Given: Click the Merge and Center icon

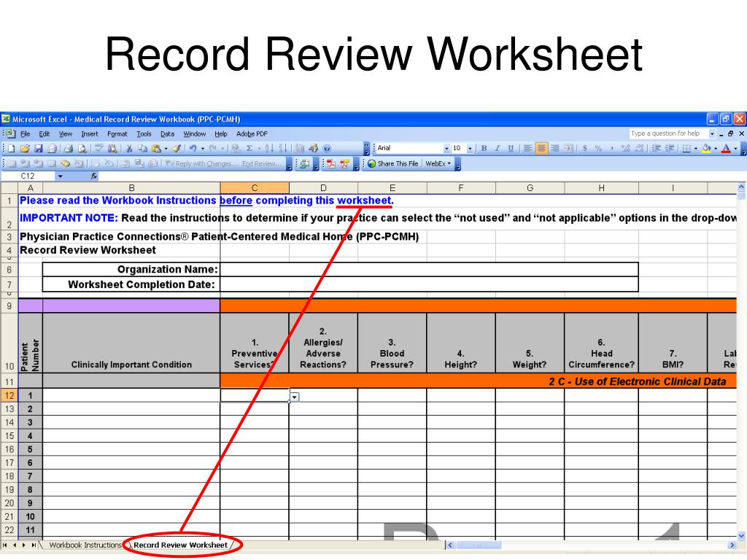Looking at the screenshot, I should pos(568,149).
